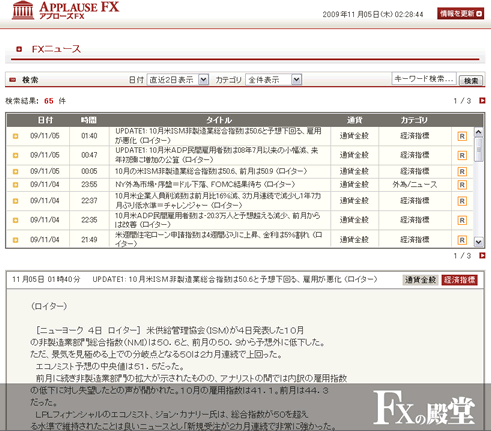491x431 pixels.
Task: Open the UPDATE1 10月米ADP民間雇用者数 headline
Action: pyautogui.click(x=217, y=155)
